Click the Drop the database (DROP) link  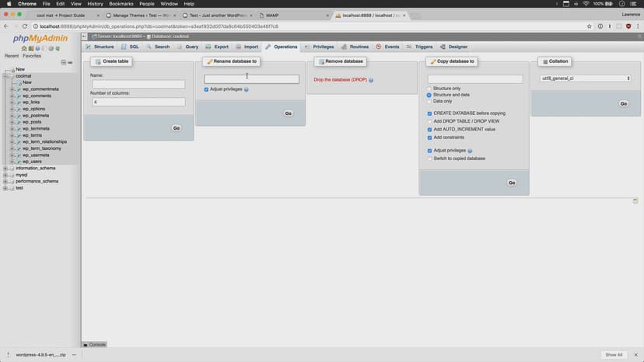[x=339, y=79]
